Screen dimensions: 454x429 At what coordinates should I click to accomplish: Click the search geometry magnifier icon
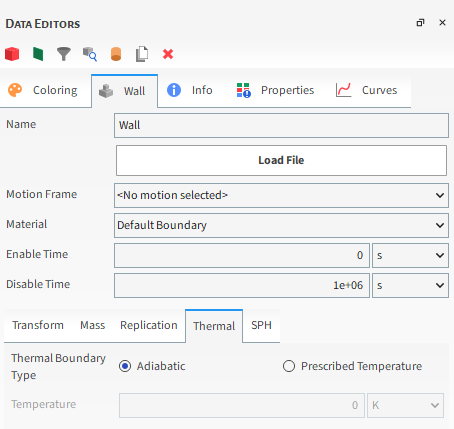point(90,54)
